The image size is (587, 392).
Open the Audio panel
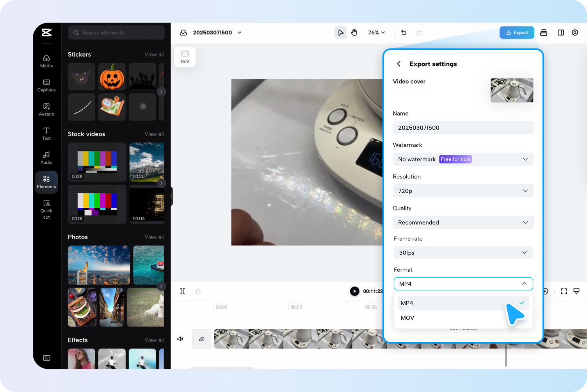(46, 158)
